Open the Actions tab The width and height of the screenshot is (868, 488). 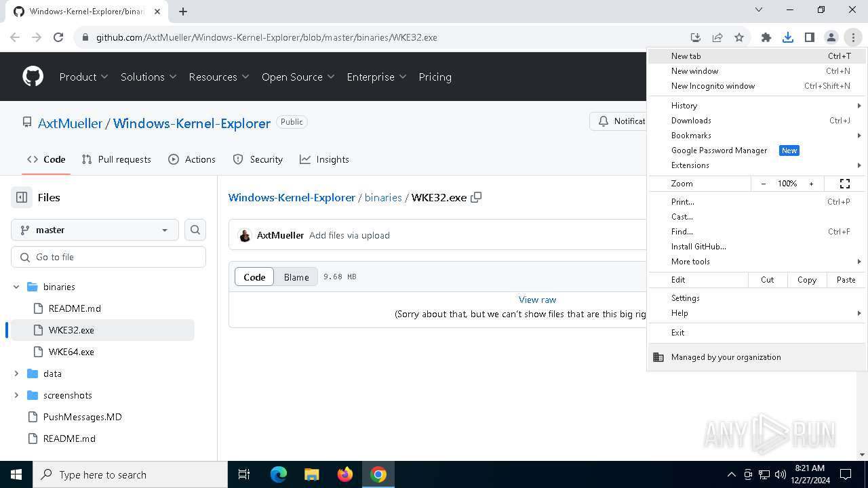click(192, 159)
